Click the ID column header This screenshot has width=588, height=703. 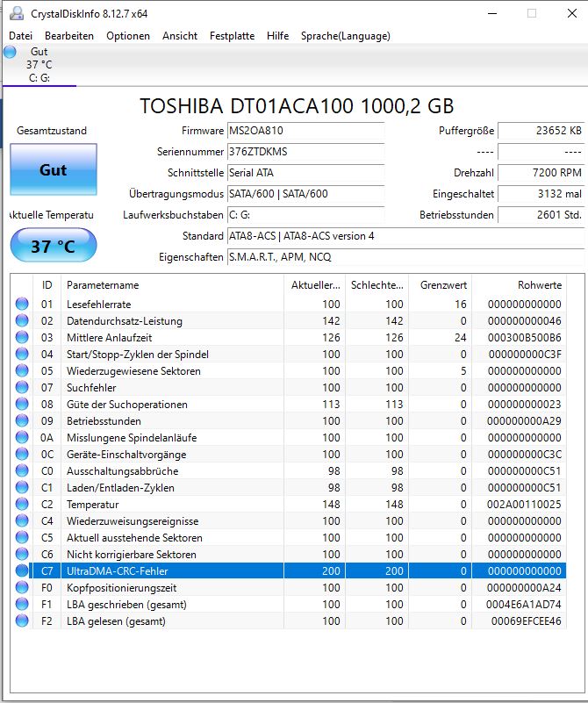[47, 285]
